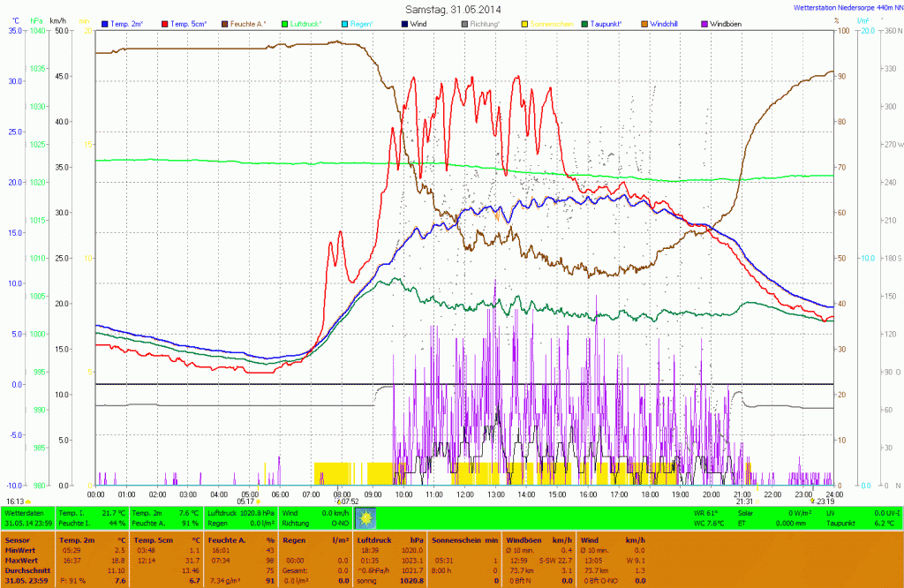Click the sunrise marker at 05:17
904x588 pixels.
(258, 501)
